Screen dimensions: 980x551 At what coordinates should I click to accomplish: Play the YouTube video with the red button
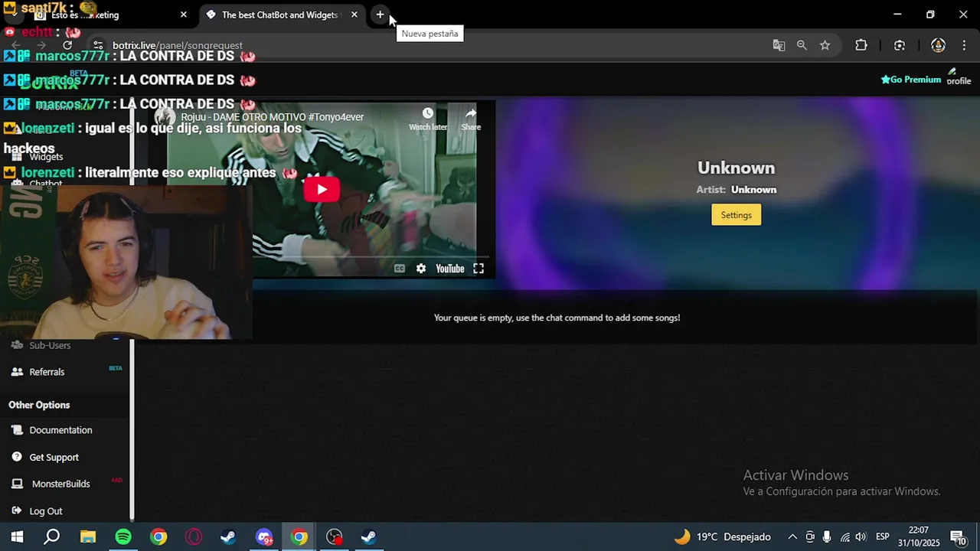coord(322,190)
